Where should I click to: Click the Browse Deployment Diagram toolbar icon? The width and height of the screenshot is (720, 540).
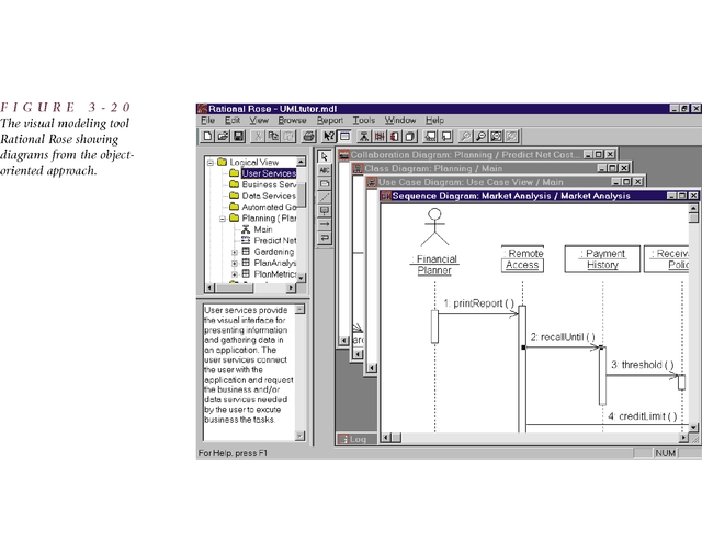(x=411, y=136)
